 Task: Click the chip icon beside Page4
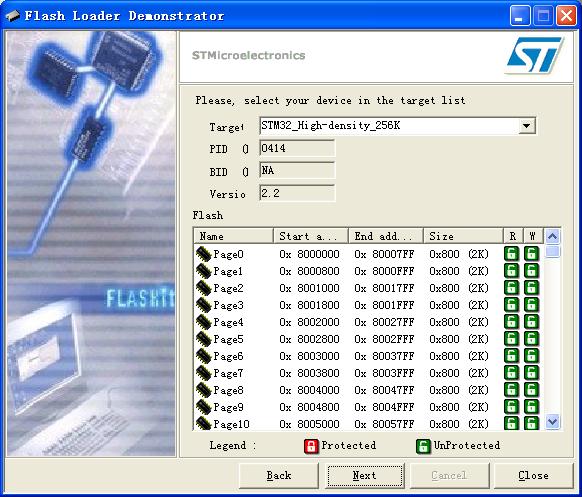click(203, 322)
